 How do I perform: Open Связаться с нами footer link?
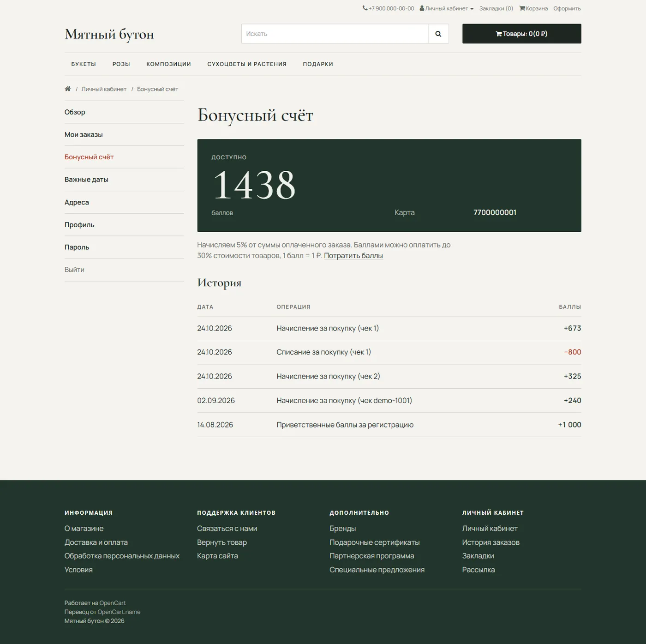point(227,529)
